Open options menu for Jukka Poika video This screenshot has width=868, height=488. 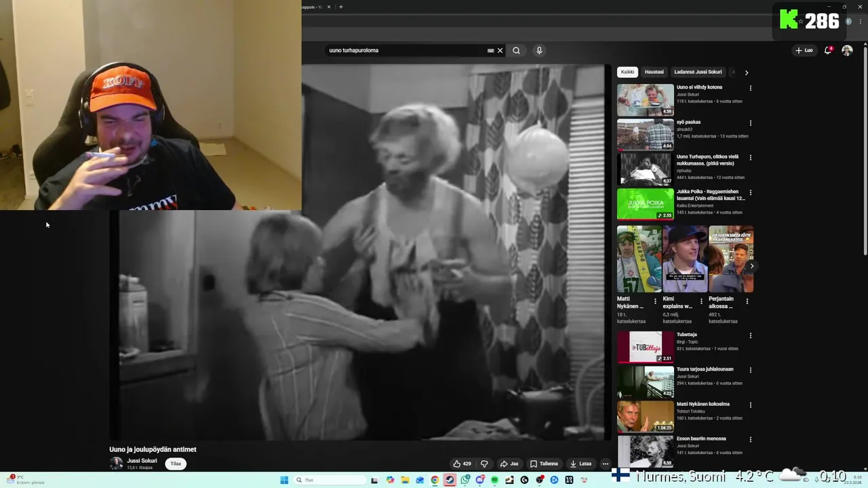(750, 192)
